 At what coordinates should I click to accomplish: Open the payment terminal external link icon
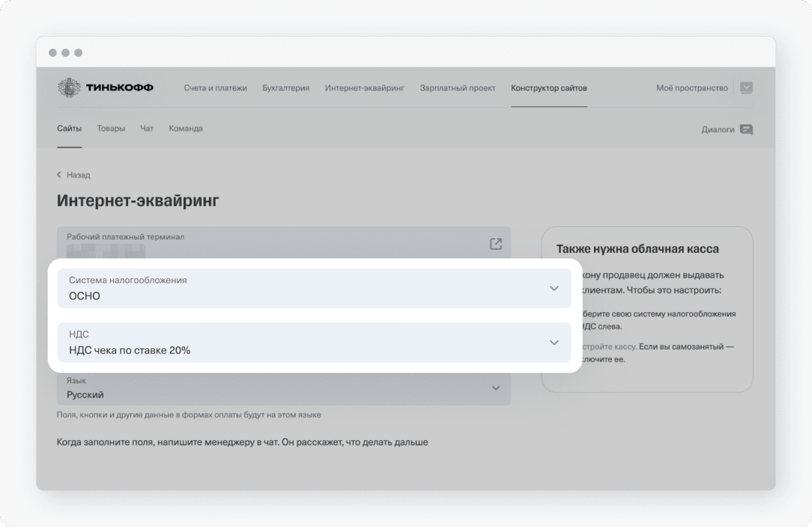496,244
